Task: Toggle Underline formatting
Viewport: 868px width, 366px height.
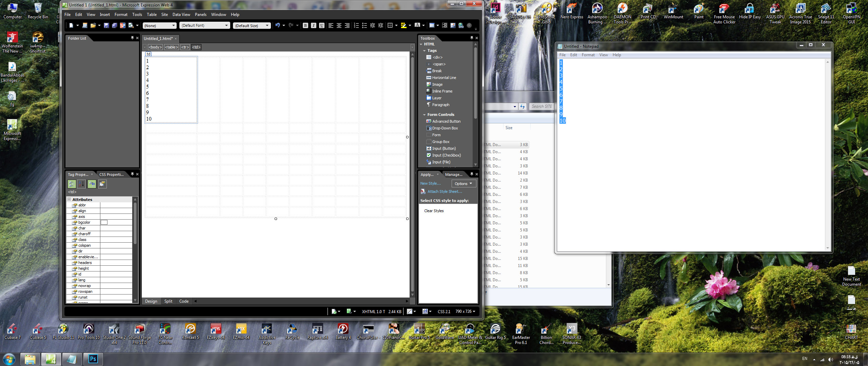Action: point(322,25)
